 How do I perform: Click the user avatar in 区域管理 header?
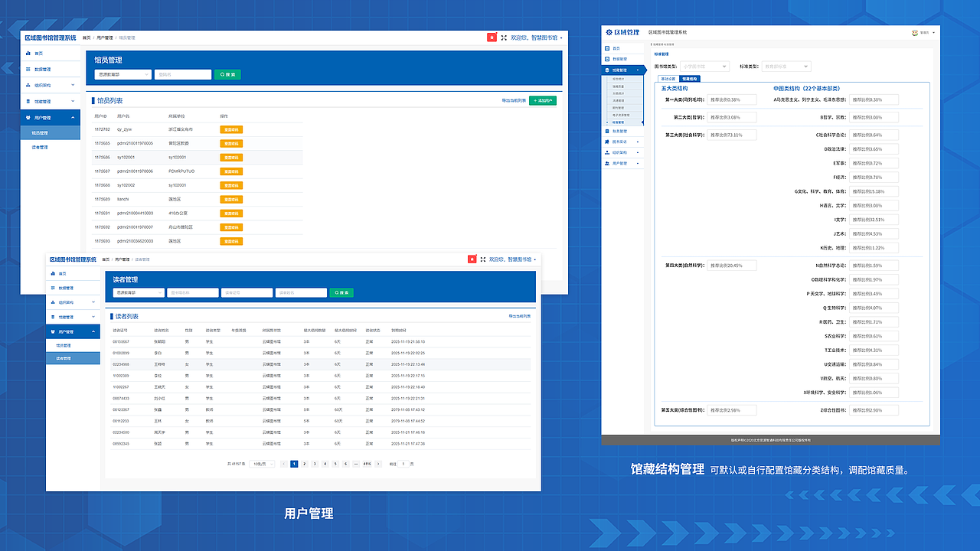(914, 33)
